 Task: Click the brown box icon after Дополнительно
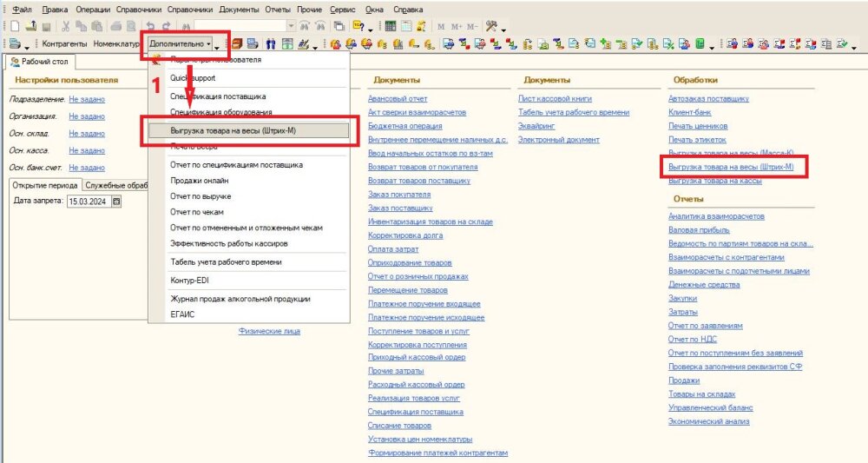(x=237, y=43)
